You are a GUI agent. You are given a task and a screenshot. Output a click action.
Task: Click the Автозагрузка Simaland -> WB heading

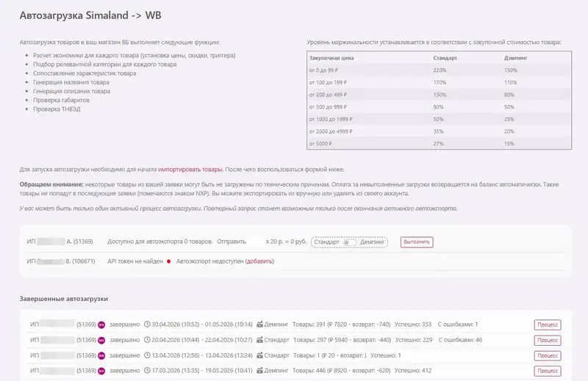point(90,15)
